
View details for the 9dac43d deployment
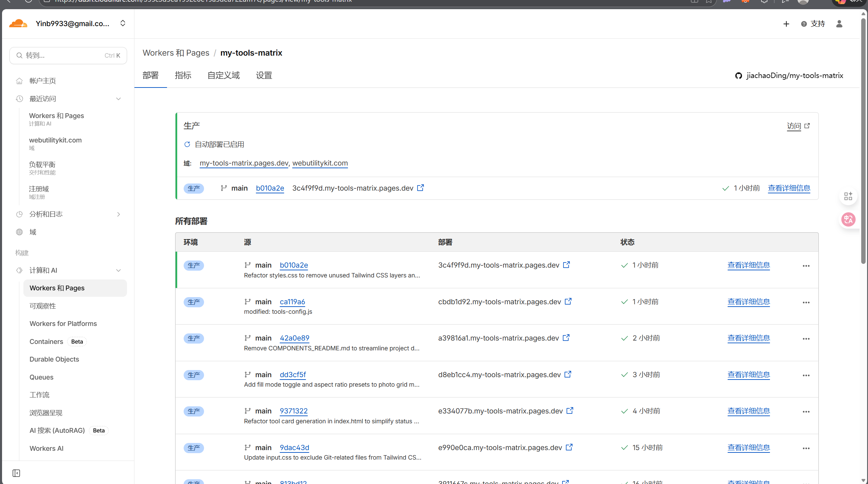749,448
